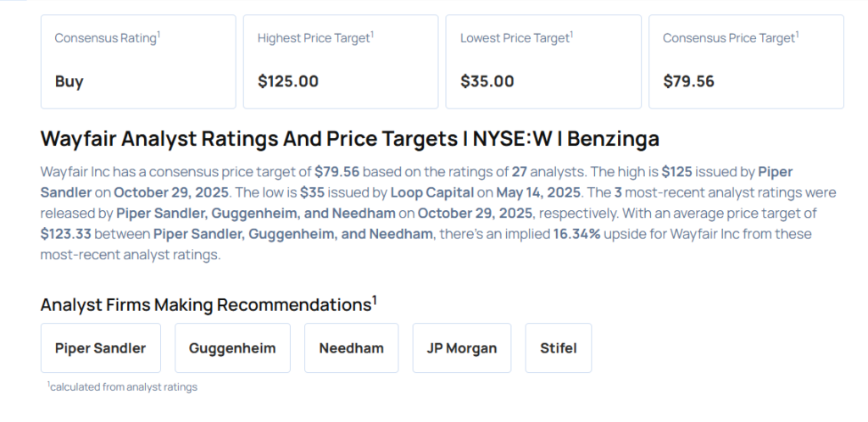Choose the JP Morgan firm button
868x422 pixels.
[x=461, y=347]
